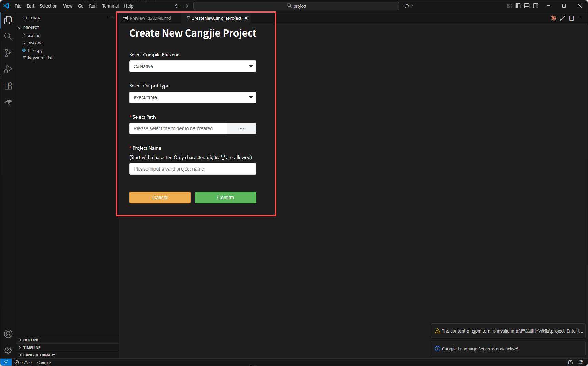Expand the OUTLINE section

tap(67, 340)
